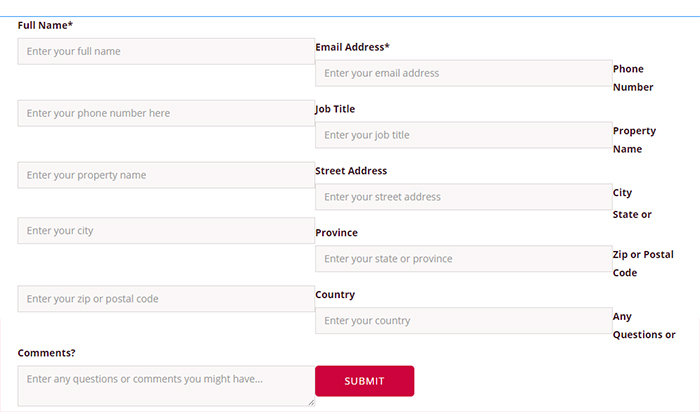Click into the job title field

464,135
